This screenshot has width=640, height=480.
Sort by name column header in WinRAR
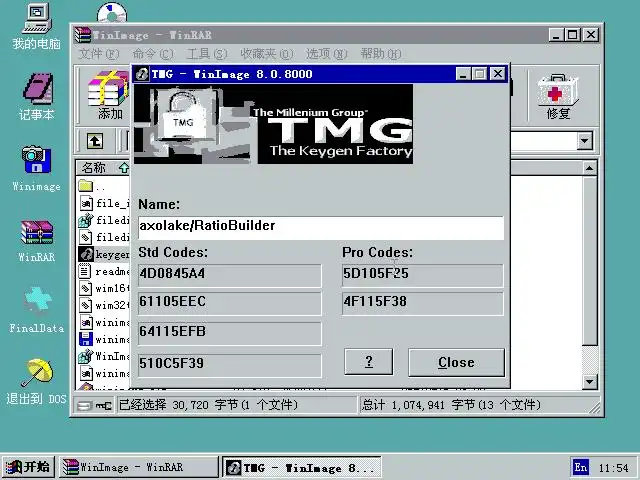pos(102,168)
